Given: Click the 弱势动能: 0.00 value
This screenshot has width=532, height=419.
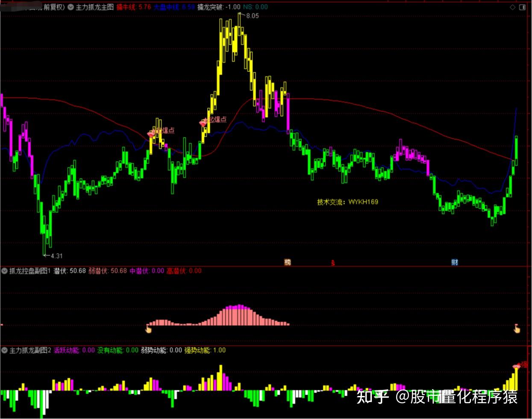Looking at the screenshot, I should pyautogui.click(x=162, y=350).
